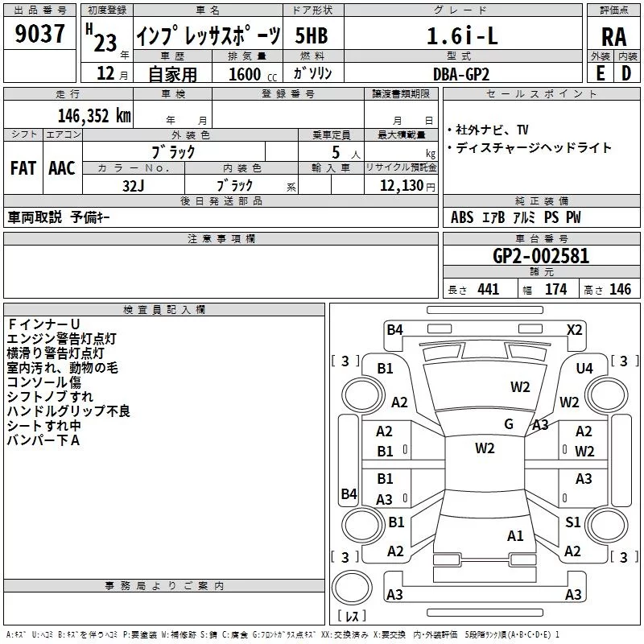Select the exterior rating E

coord(601,73)
